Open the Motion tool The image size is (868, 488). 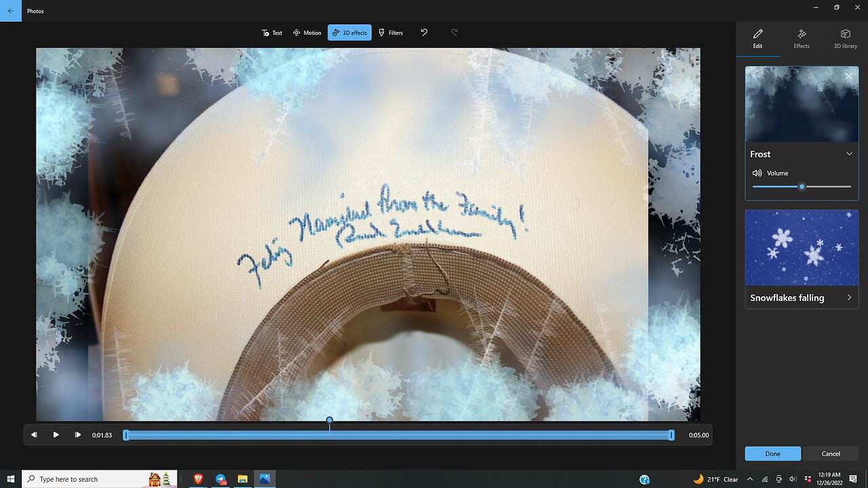click(x=307, y=33)
